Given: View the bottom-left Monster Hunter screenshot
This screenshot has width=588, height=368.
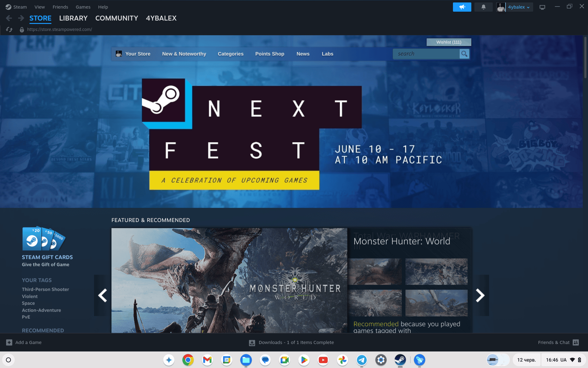Looking at the screenshot, I should [375, 303].
